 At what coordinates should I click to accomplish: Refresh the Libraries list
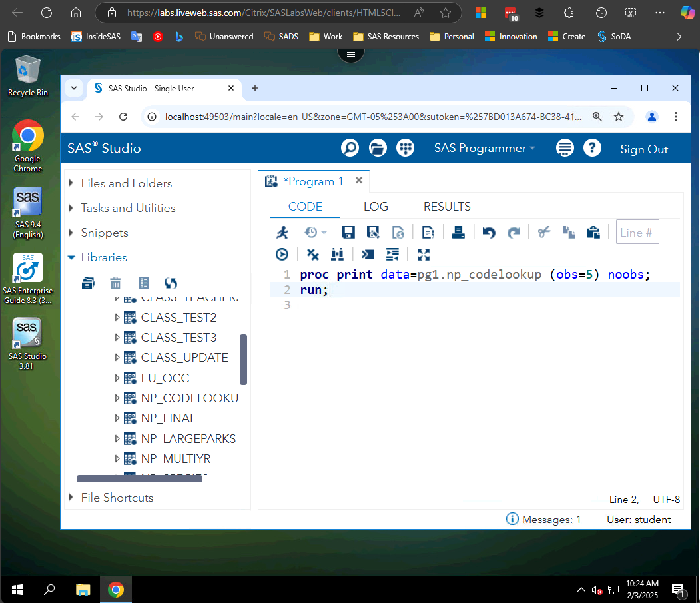click(171, 283)
